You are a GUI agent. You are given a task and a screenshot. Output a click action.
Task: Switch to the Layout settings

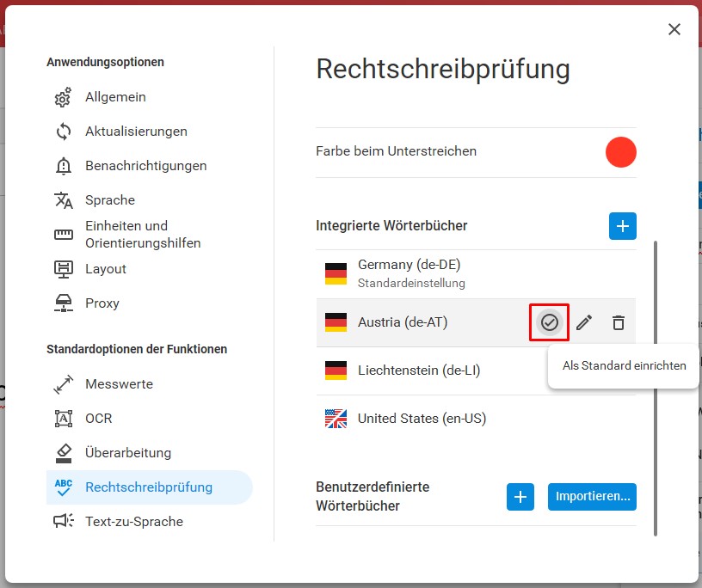click(x=150, y=269)
